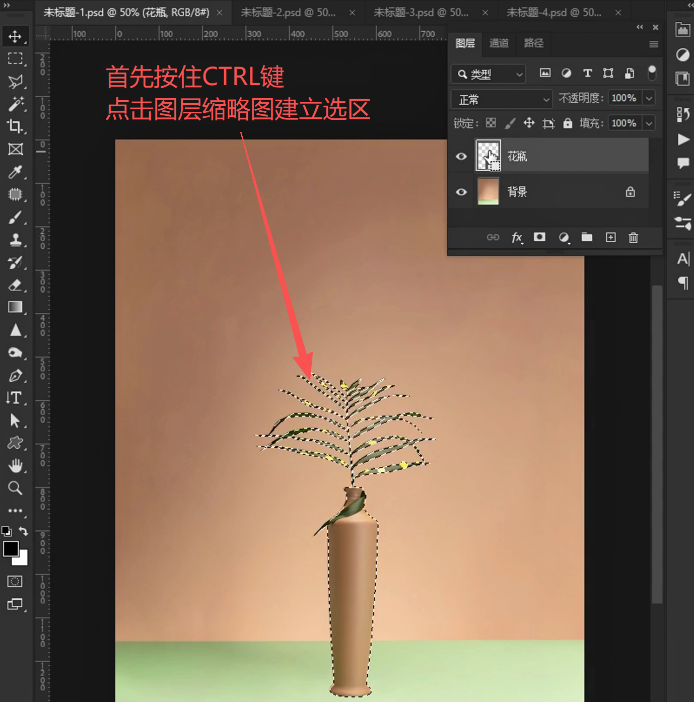Select the Gradient tool
The width and height of the screenshot is (694, 702).
pyautogui.click(x=15, y=308)
